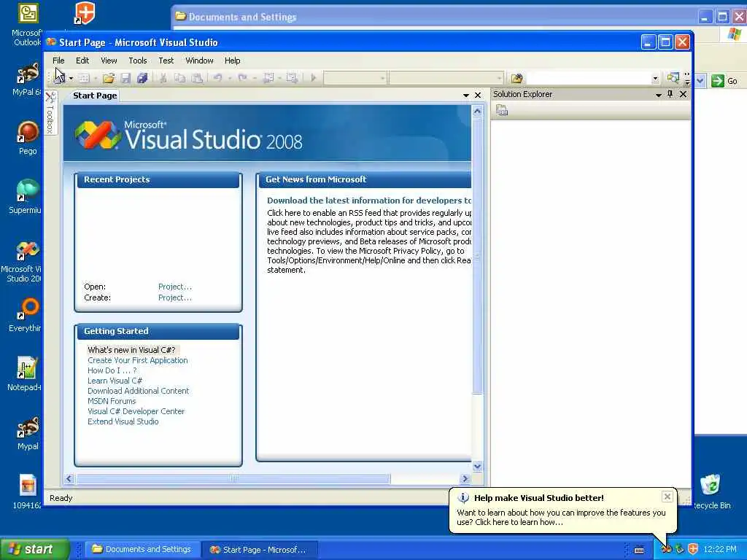Click the Find in Files toolbar icon
The image size is (747, 560).
pyautogui.click(x=516, y=78)
